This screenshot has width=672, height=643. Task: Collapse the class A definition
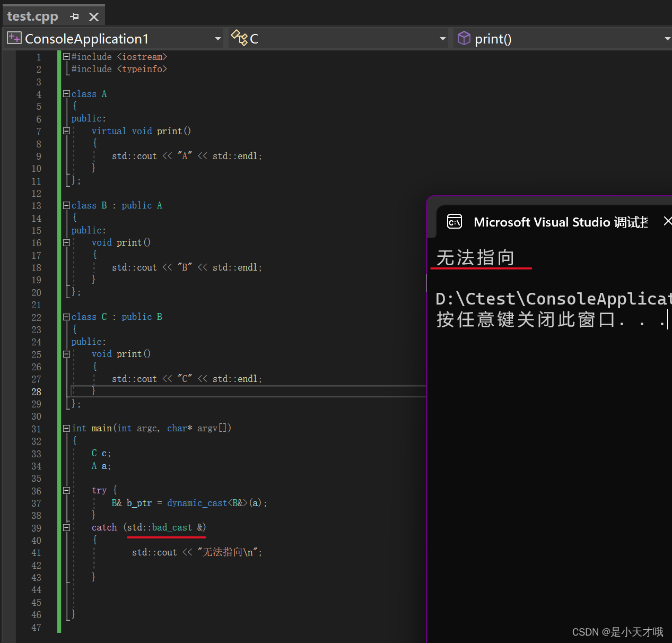(66, 94)
